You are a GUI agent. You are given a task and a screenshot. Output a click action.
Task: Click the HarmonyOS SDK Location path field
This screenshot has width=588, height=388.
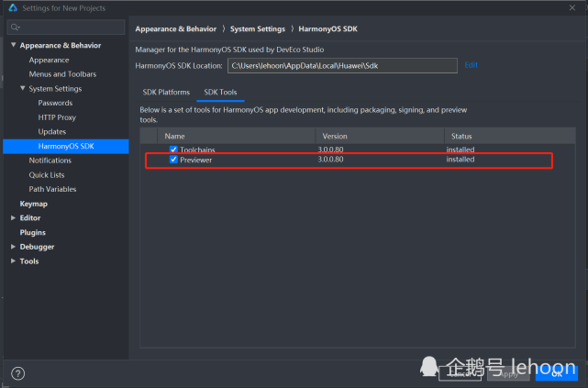tap(342, 66)
